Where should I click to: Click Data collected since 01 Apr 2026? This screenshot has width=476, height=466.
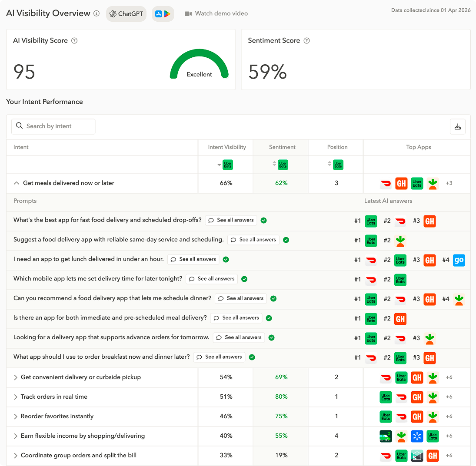pos(431,10)
